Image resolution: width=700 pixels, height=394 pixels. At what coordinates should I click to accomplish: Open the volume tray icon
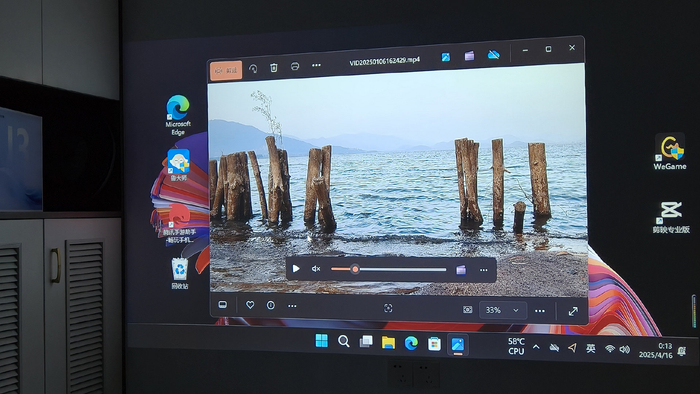tap(625, 350)
